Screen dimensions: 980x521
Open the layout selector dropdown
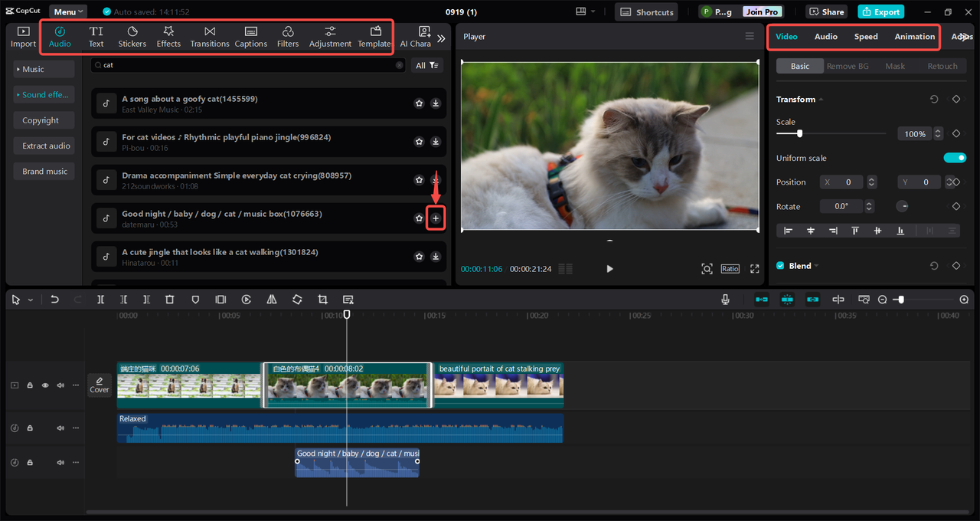coord(586,11)
